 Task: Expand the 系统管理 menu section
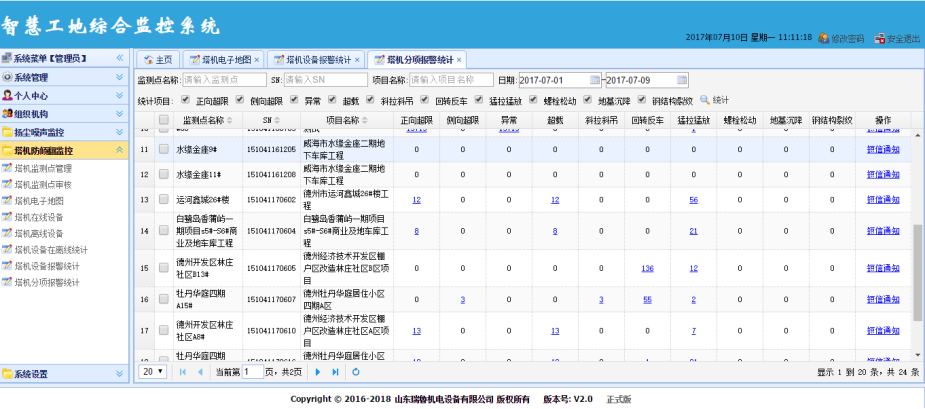coord(65,77)
